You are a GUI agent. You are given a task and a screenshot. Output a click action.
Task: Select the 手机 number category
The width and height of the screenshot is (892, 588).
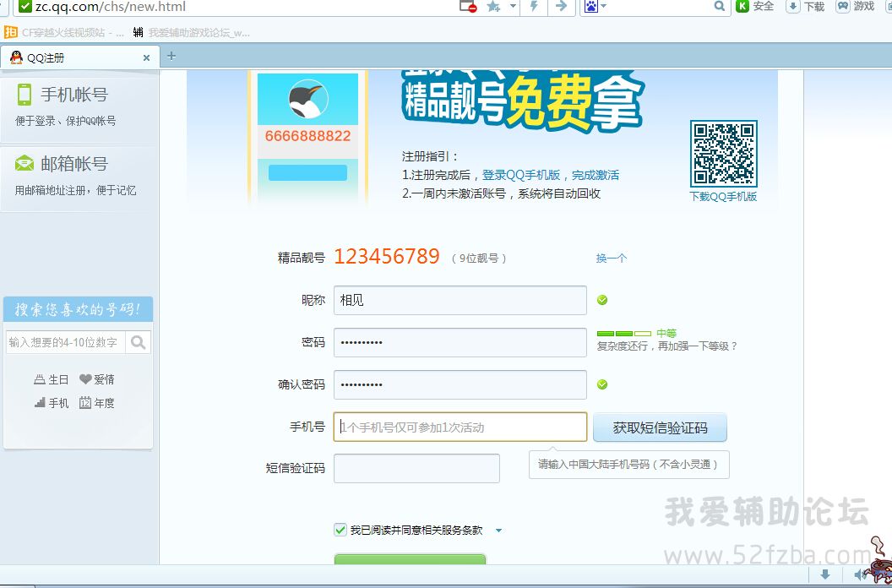(52, 403)
